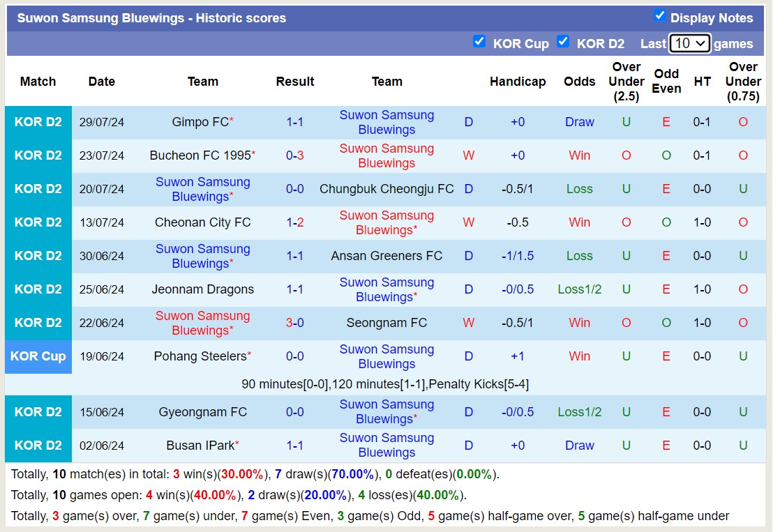Screen dimensions: 773x532
Task: Toggle off the KOR D2 checkbox
Action: [x=563, y=41]
